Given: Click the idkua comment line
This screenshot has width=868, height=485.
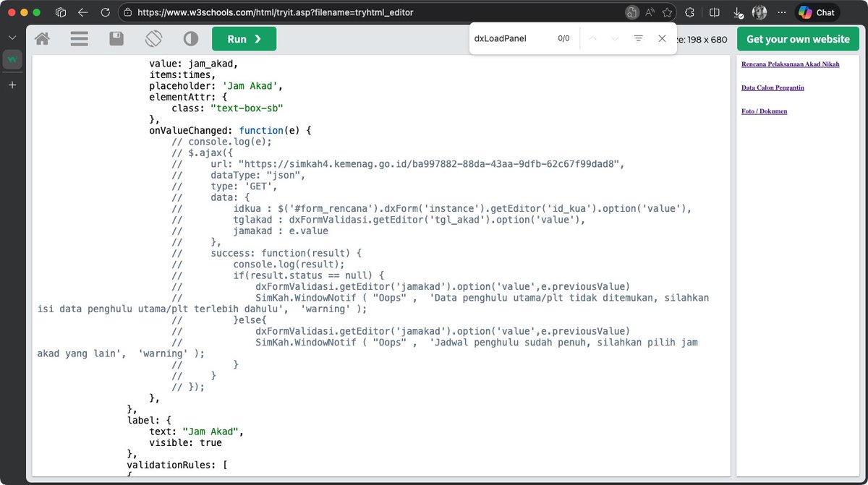Looking at the screenshot, I should (x=432, y=209).
